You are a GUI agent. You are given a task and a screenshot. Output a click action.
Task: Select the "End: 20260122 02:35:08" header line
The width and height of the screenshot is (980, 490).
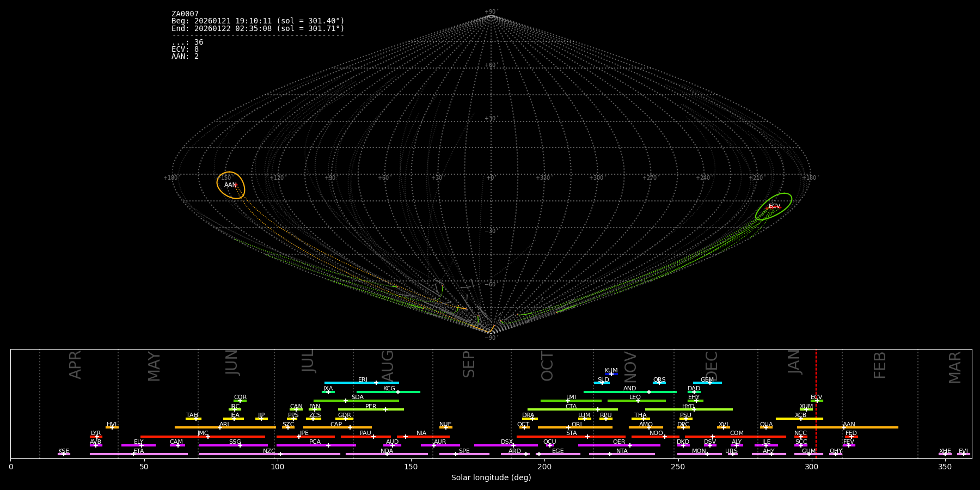pos(258,28)
